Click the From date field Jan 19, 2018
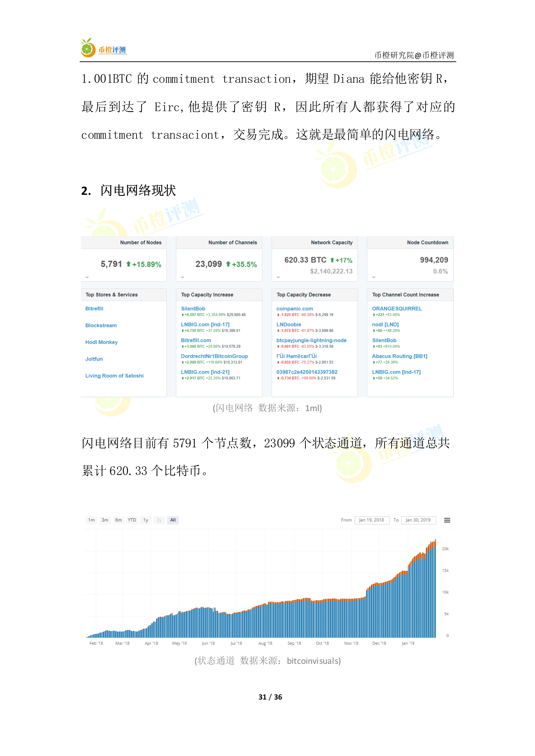This screenshot has height=756, width=535. pyautogui.click(x=372, y=520)
